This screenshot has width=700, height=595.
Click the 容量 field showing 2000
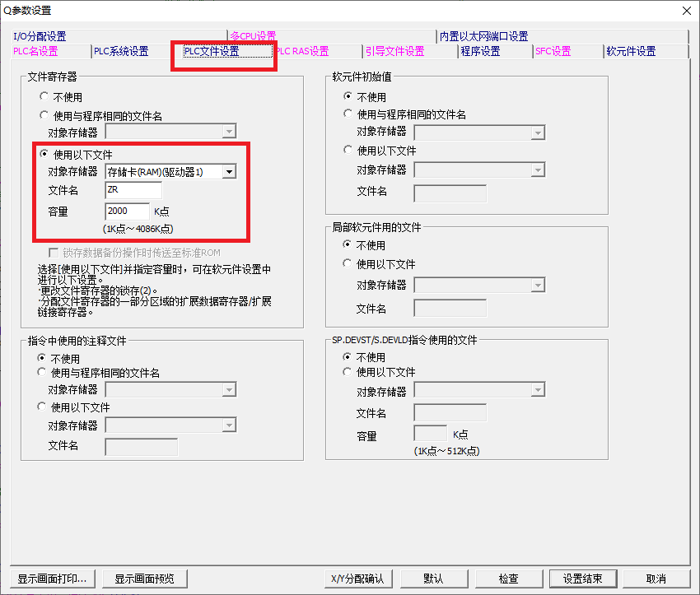127,212
